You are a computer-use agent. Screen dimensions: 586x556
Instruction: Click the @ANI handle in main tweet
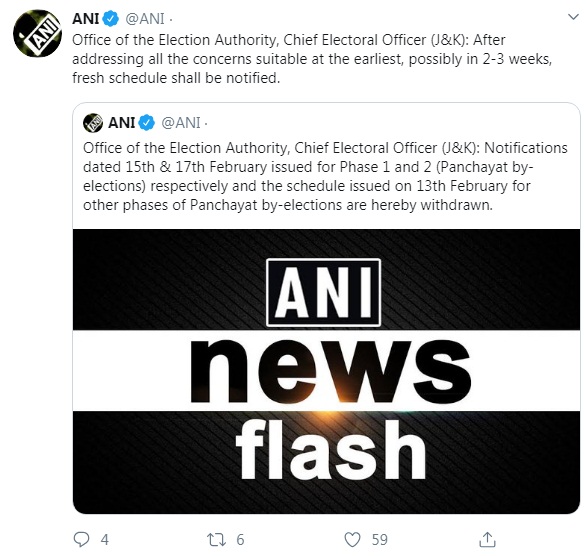coord(145,19)
